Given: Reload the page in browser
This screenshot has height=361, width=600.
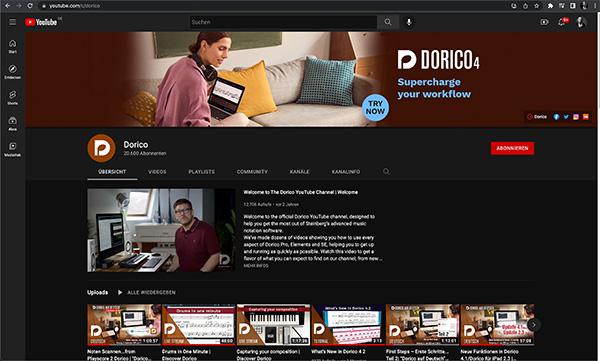Looking at the screenshot, I should [30, 6].
